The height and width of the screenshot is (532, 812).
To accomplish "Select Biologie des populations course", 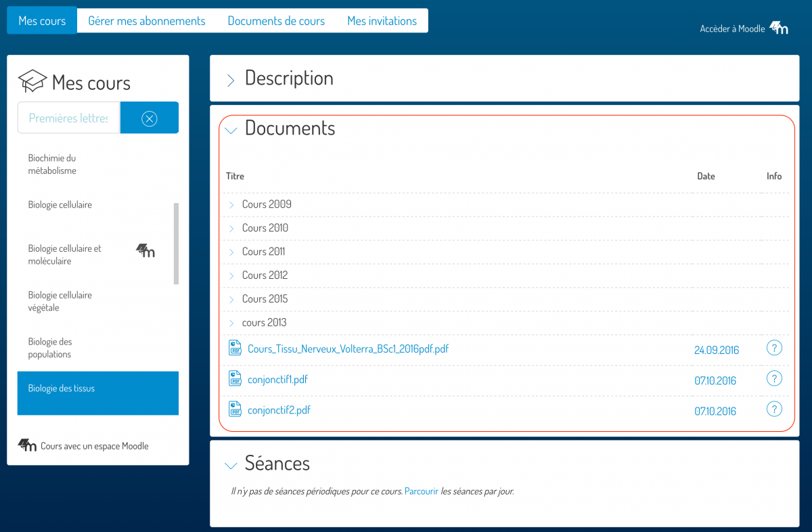I will [x=49, y=348].
